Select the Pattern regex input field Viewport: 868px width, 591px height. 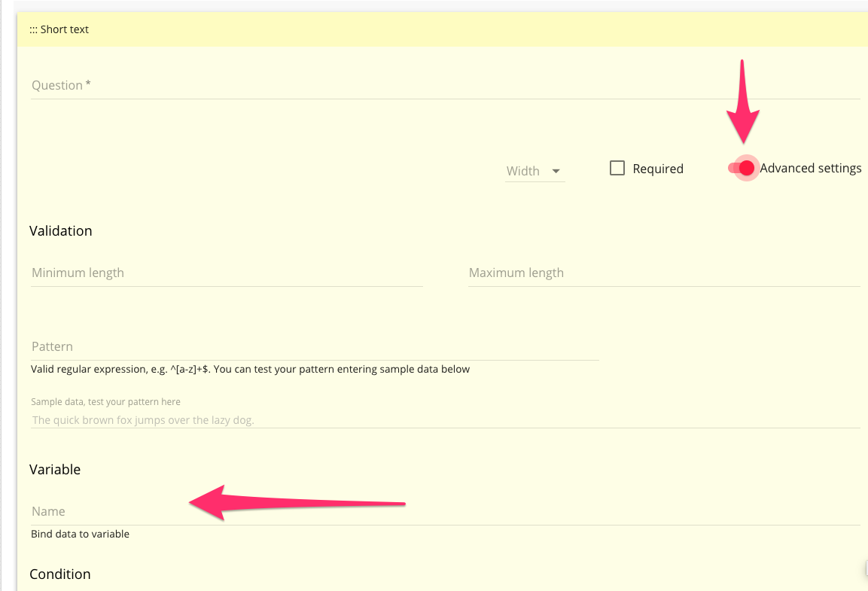pos(315,347)
